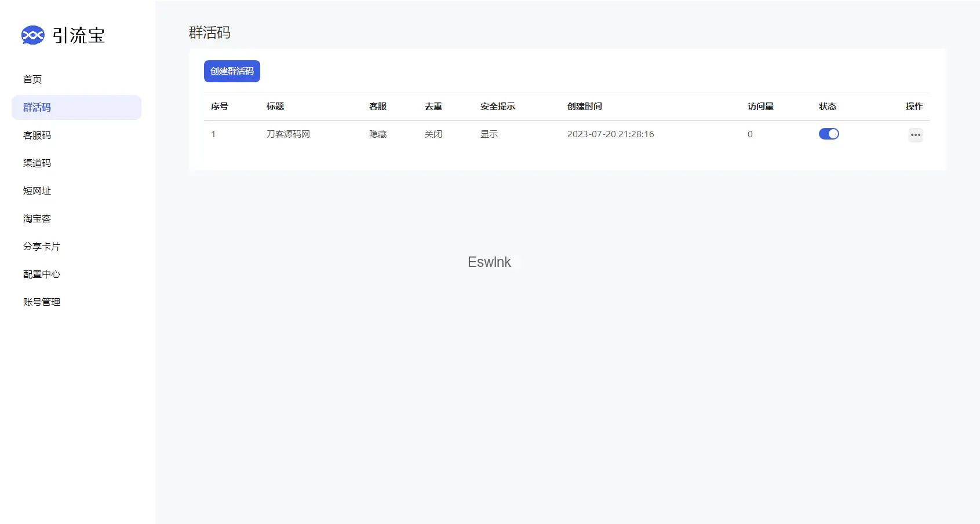Click the 访问量 column header

pos(760,106)
